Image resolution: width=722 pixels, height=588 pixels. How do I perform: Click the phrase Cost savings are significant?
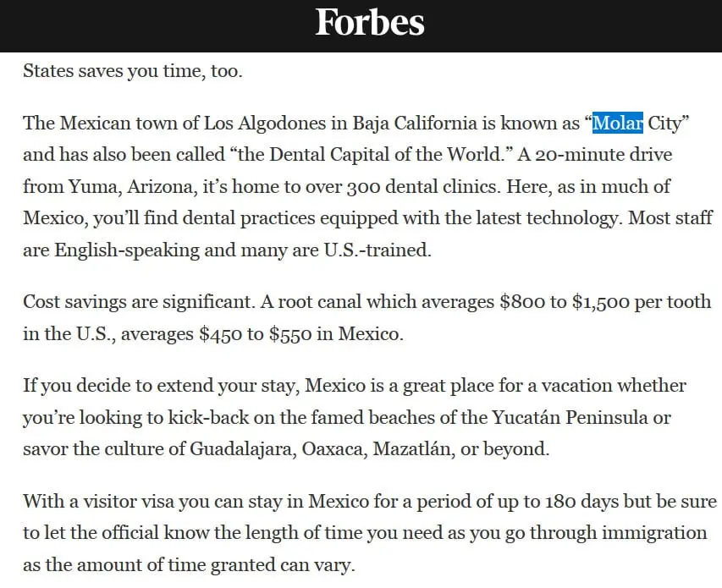coord(138,302)
